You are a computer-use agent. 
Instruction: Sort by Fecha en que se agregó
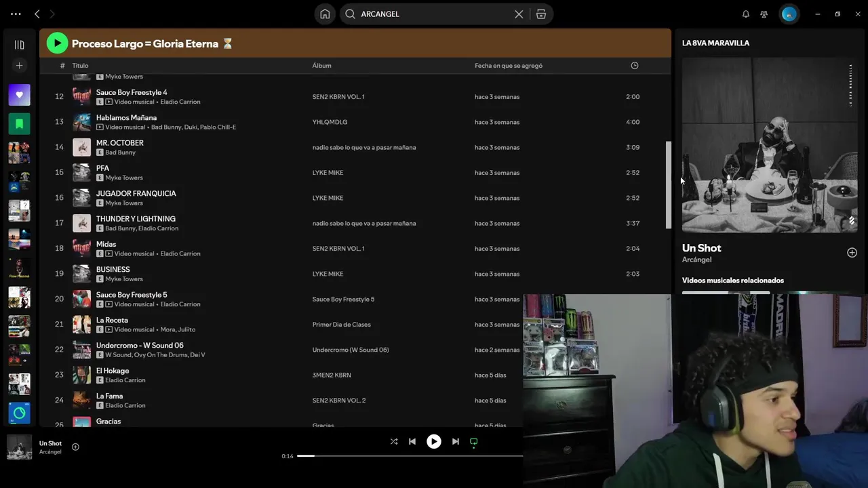click(x=509, y=66)
